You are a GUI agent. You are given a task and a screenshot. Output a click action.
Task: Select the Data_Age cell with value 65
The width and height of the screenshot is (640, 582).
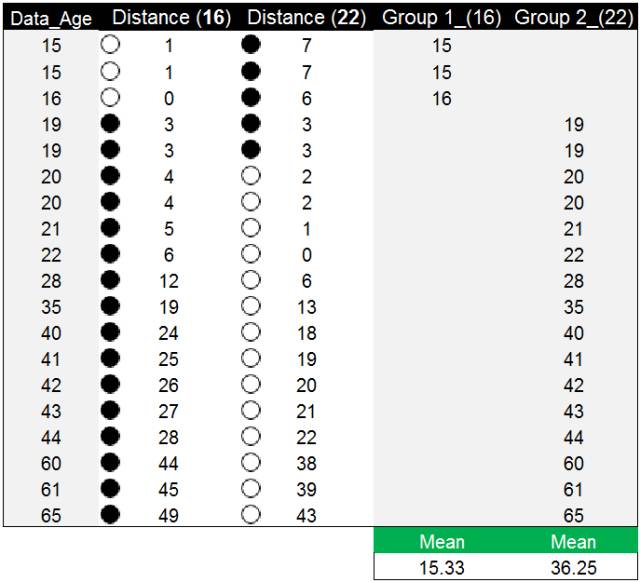(x=51, y=515)
